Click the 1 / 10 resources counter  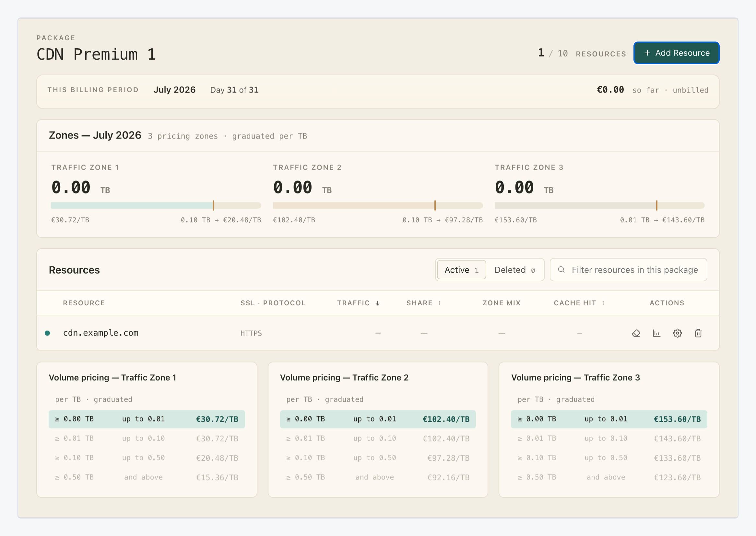(582, 53)
